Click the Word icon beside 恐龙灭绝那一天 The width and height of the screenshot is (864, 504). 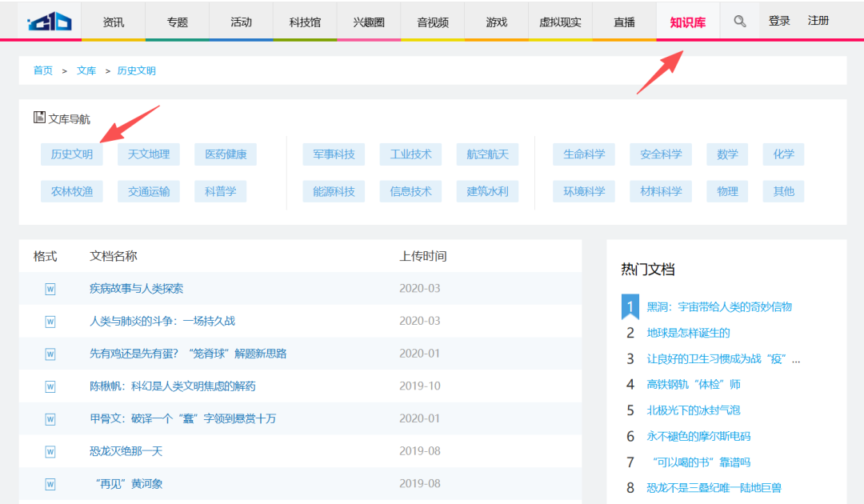50,450
